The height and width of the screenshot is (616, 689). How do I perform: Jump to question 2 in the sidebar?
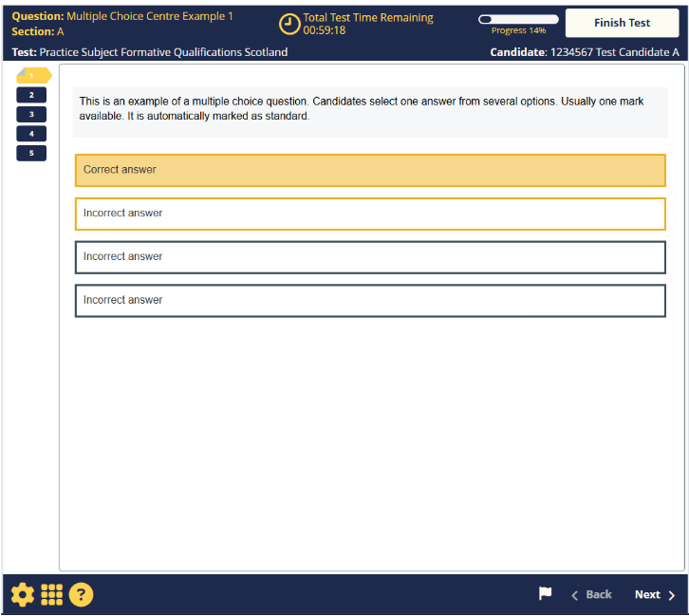[x=31, y=95]
